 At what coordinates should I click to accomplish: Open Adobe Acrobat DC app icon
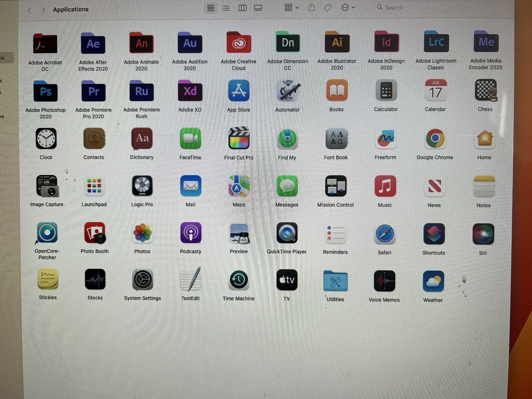click(x=45, y=44)
